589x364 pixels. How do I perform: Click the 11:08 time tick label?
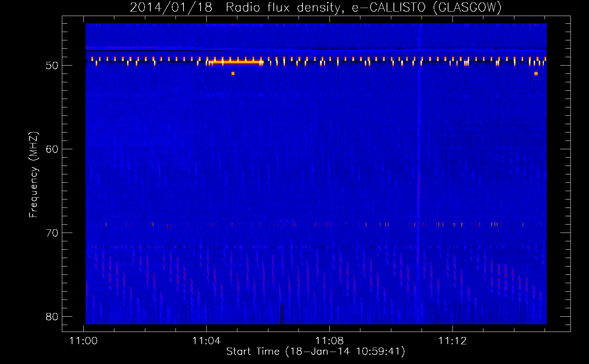(x=329, y=341)
